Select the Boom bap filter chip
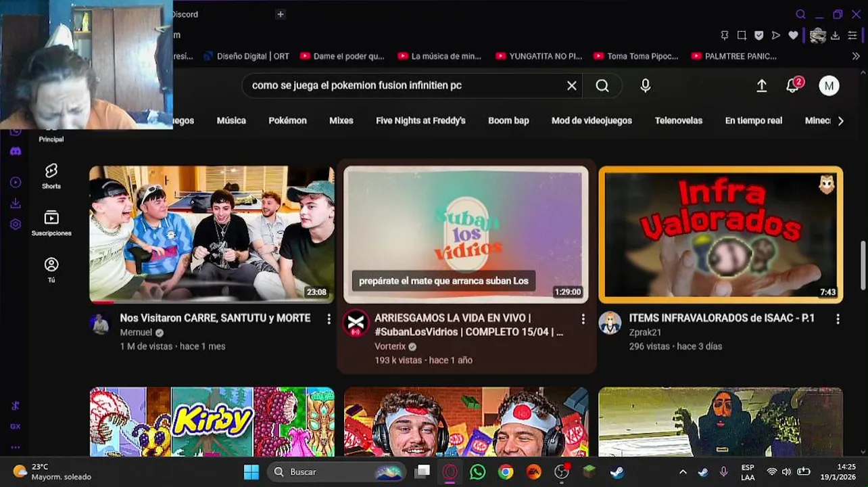Screen dimensions: 868x487 [508, 120]
